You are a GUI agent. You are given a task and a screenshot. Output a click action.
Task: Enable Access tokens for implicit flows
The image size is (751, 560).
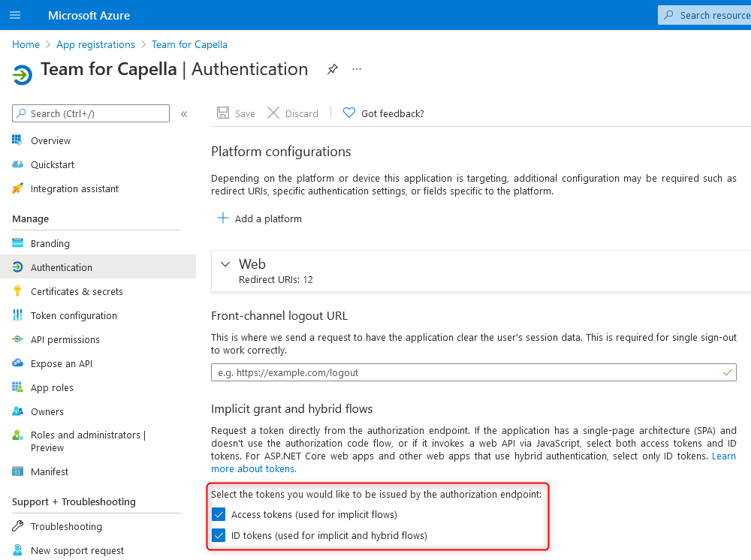[x=218, y=514]
